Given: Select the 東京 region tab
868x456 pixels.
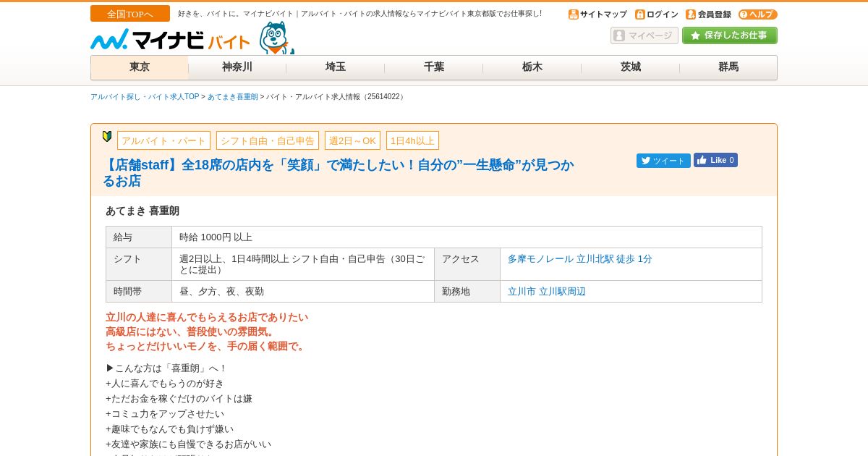Looking at the screenshot, I should [140, 67].
